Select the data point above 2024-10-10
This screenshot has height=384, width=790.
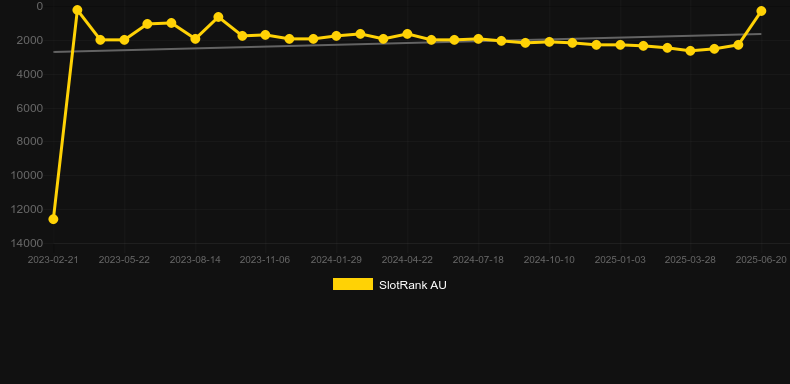[x=549, y=42]
